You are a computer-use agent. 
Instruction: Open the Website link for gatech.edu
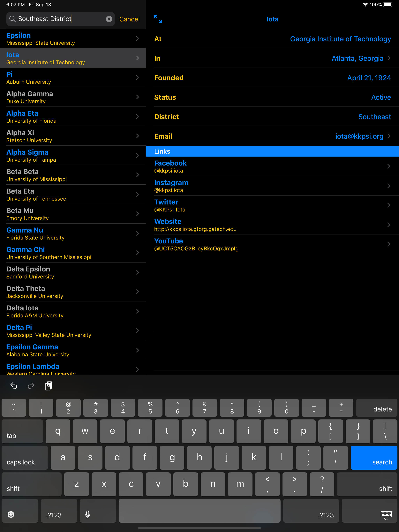click(x=272, y=225)
